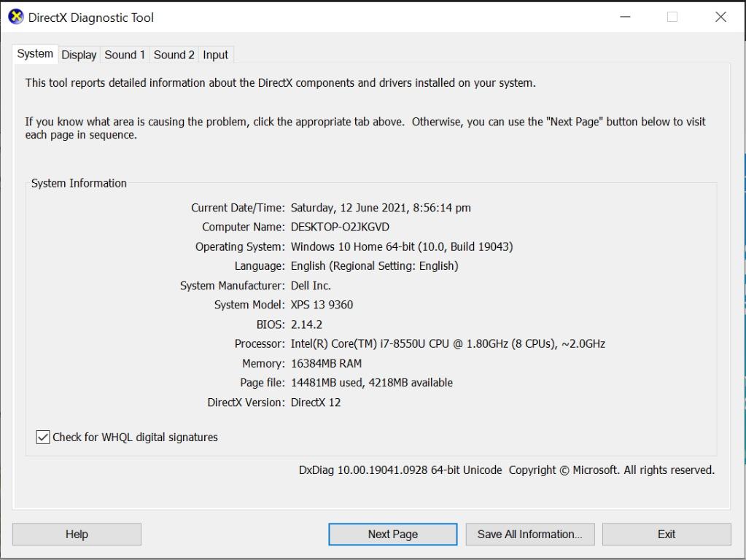Click the Help button
This screenshot has height=560, width=746.
(77, 534)
